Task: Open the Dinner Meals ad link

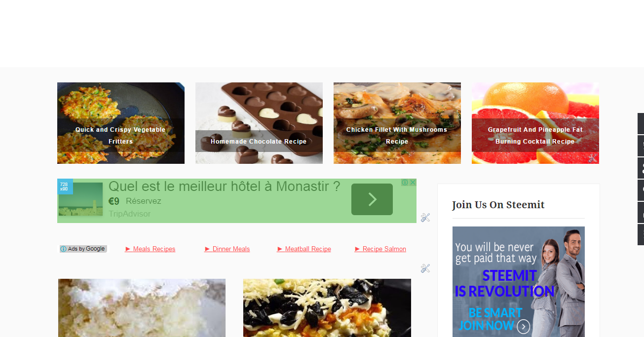Action: click(x=227, y=249)
